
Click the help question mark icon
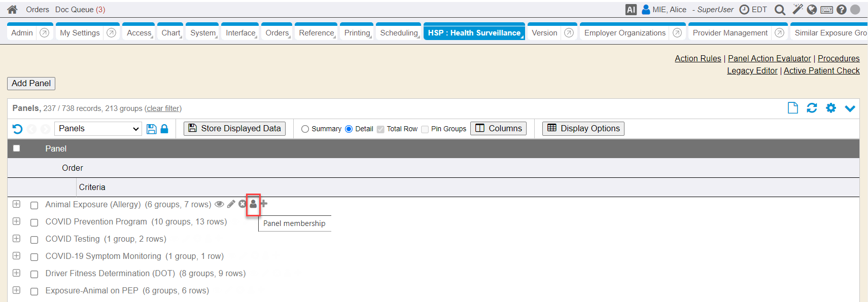[842, 10]
